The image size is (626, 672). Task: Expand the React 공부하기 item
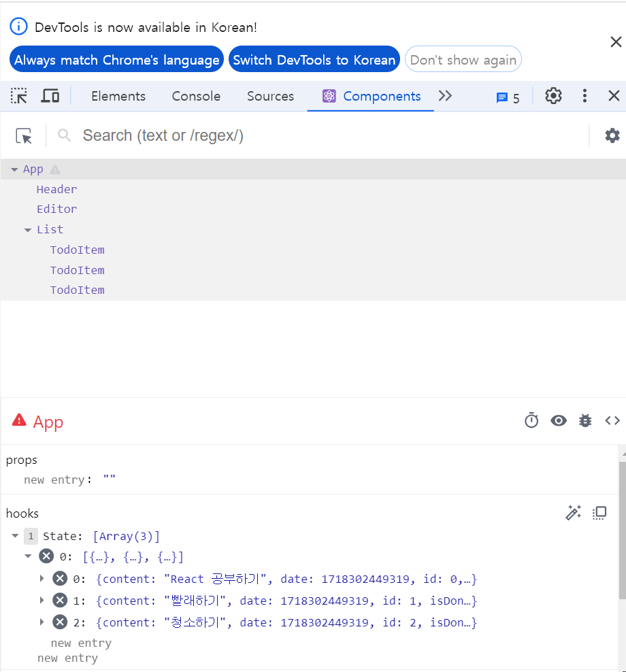[42, 579]
